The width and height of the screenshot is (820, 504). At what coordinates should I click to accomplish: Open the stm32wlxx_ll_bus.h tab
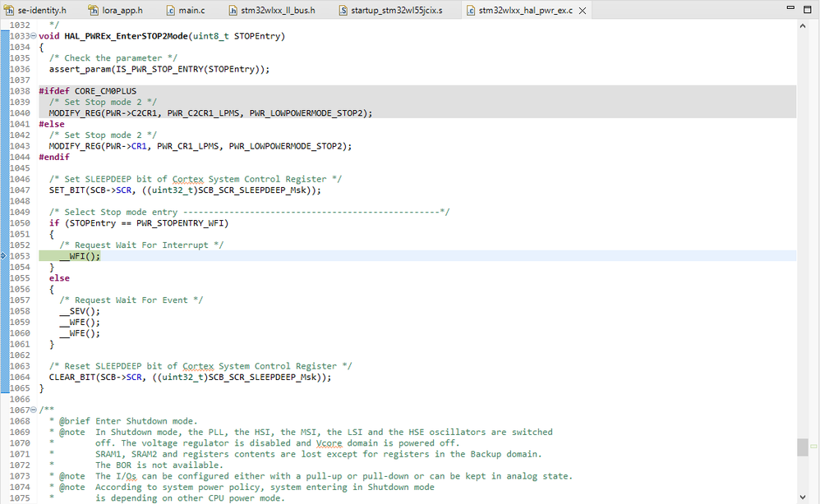[271, 10]
